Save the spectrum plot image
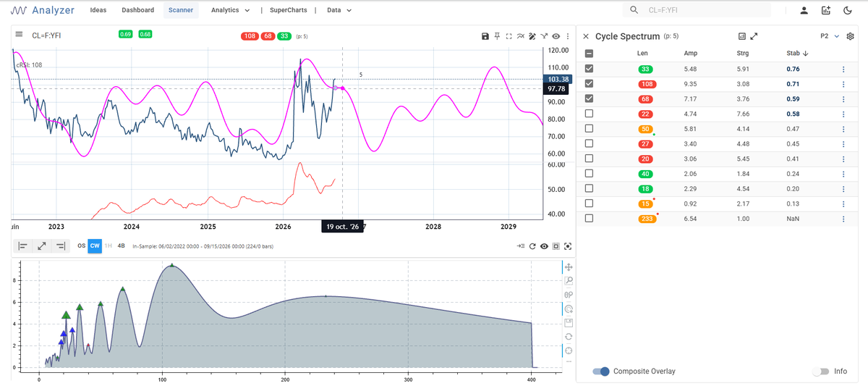Viewport: 868px width, 386px height. coord(569,323)
